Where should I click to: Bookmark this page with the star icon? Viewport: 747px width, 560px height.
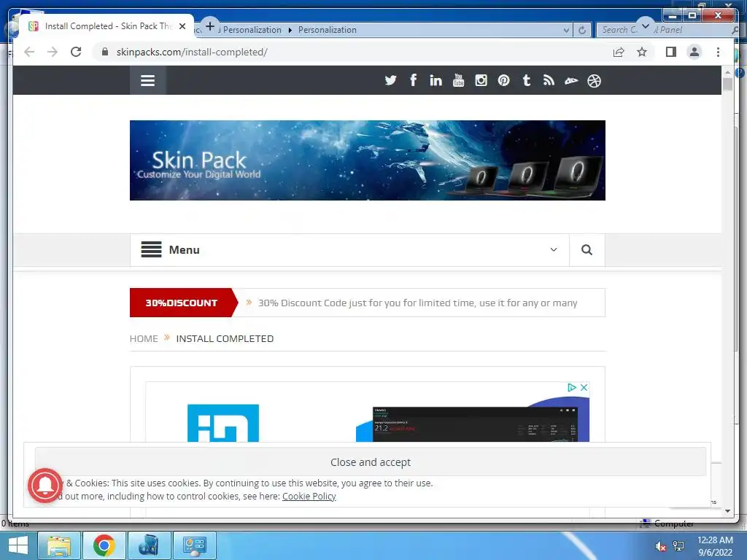[642, 52]
